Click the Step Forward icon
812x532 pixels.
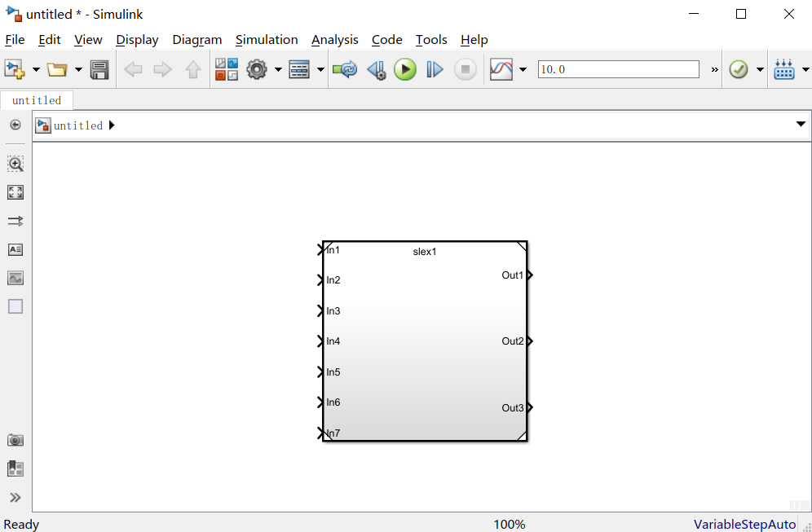(x=435, y=69)
